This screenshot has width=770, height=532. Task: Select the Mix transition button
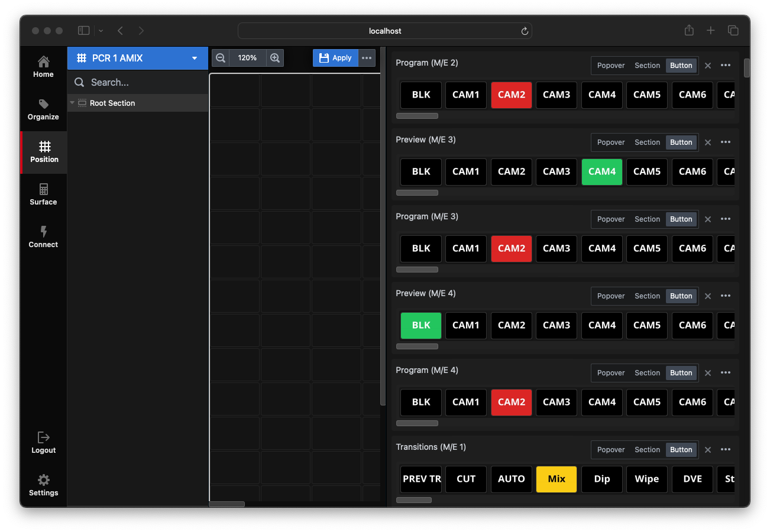pos(557,479)
